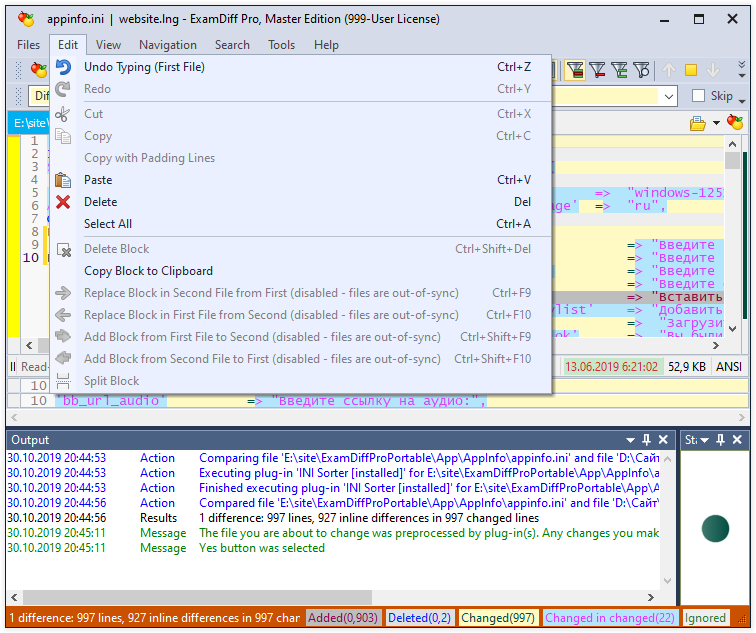The height and width of the screenshot is (633, 756).
Task: Open the Tools menu
Action: pos(282,45)
